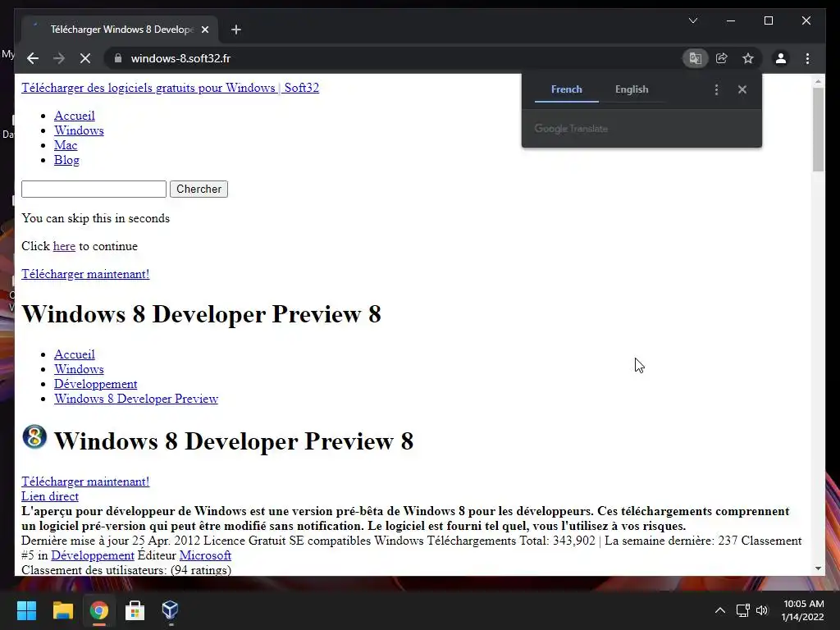This screenshot has width=840, height=630.
Task: Switch translation to English
Action: tap(632, 89)
